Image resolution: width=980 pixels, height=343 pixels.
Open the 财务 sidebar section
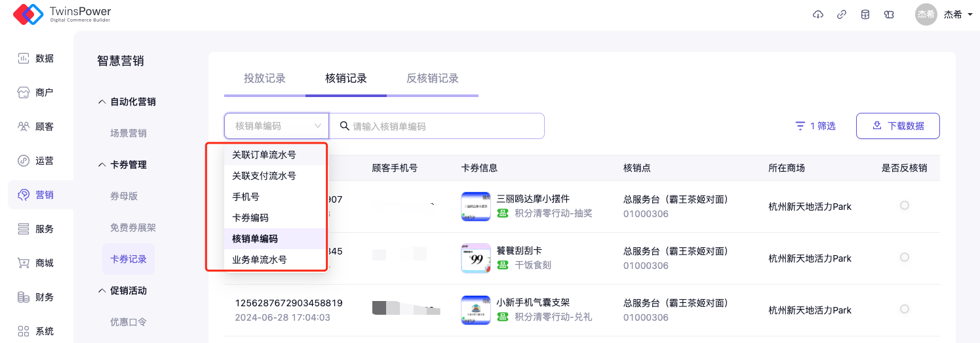pos(36,297)
